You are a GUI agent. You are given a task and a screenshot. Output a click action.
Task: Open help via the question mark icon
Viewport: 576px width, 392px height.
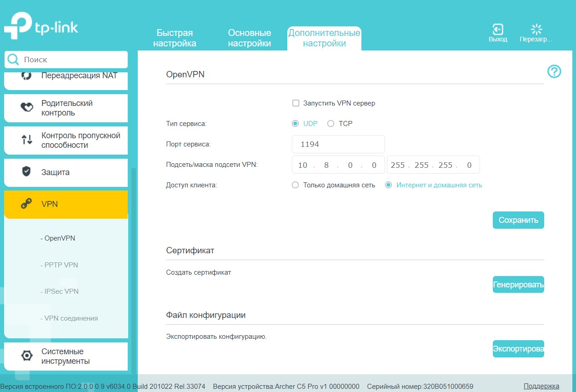(554, 71)
